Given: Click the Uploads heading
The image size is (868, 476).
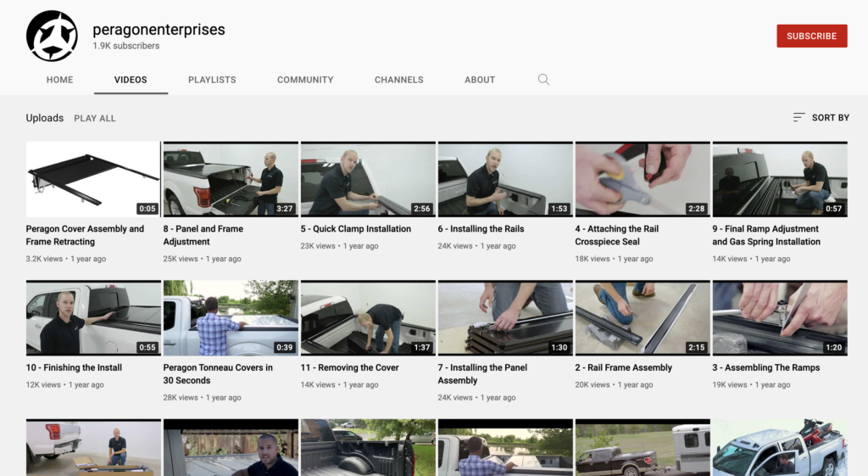Looking at the screenshot, I should (45, 118).
